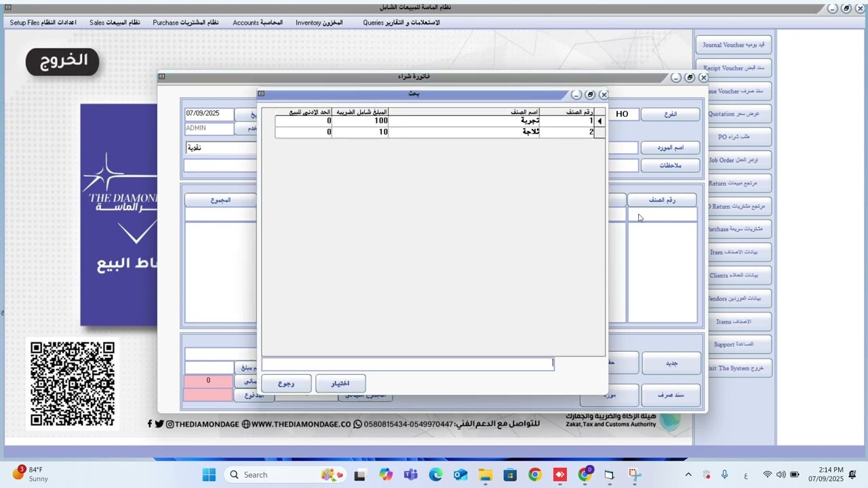Screen dimensions: 868x488
Task: Open the network Wi-Fi tray icon
Action: coord(767,474)
